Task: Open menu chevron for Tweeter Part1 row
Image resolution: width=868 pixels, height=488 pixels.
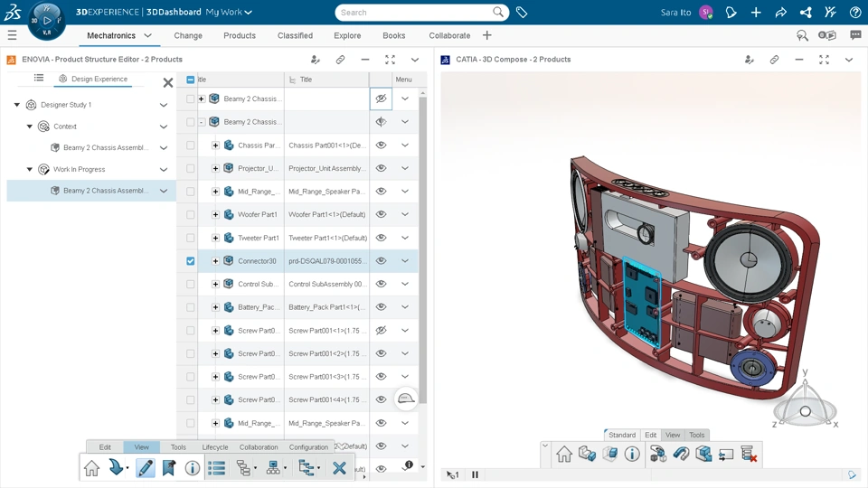Action: point(405,238)
